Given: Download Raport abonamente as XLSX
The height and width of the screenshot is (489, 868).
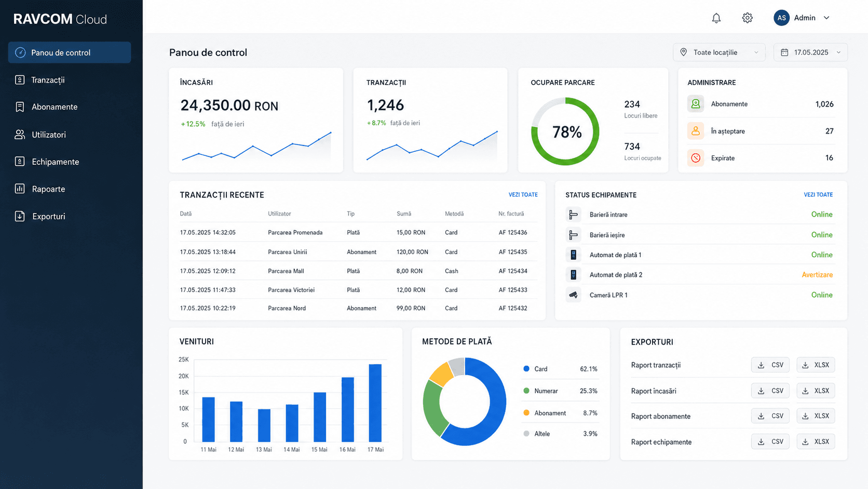Looking at the screenshot, I should click(816, 416).
